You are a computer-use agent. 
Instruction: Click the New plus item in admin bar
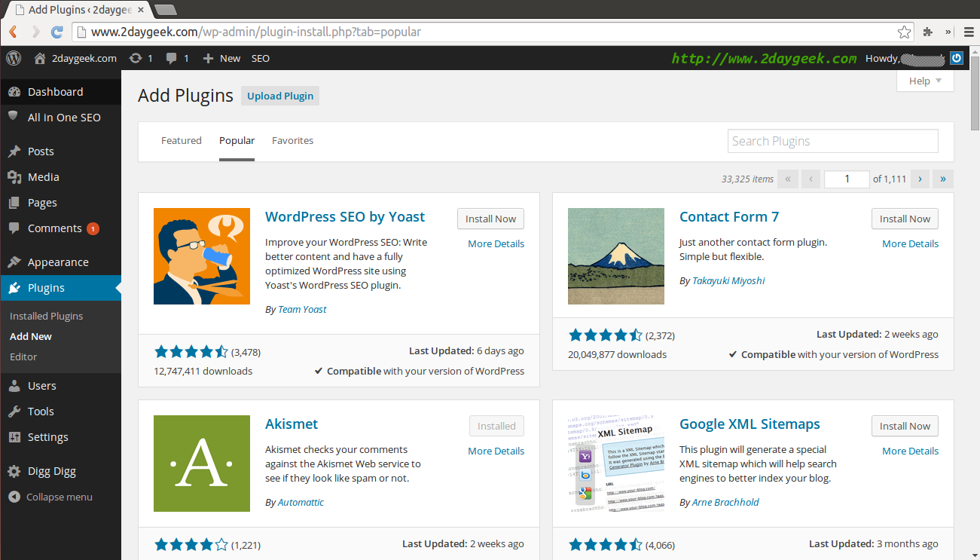point(222,58)
